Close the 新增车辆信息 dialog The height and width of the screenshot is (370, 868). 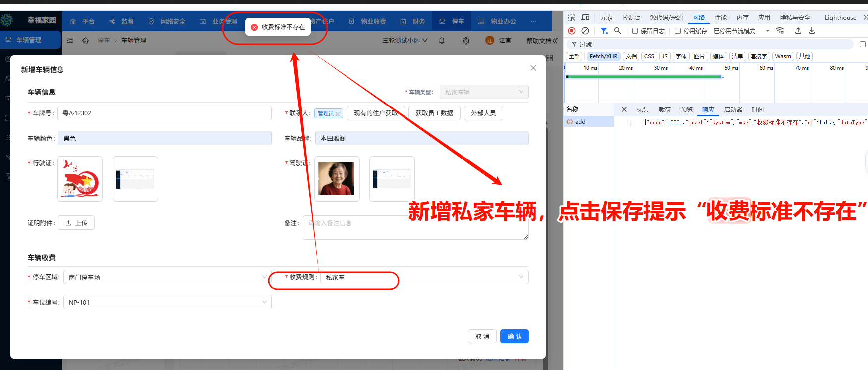click(x=533, y=68)
